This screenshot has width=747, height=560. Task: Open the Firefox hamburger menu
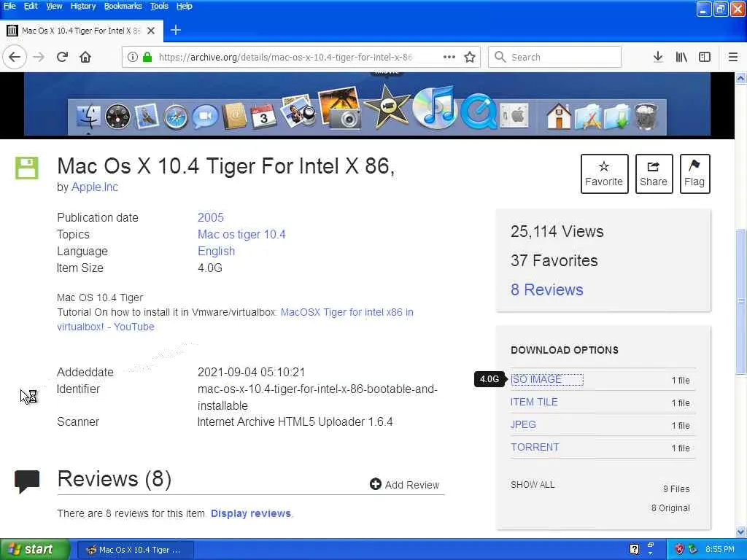(x=732, y=57)
